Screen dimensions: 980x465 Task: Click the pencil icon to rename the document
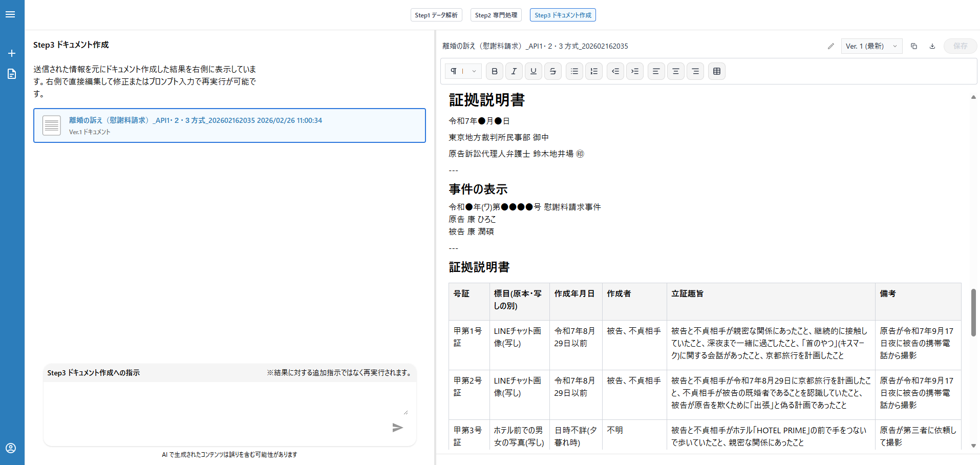(x=830, y=46)
